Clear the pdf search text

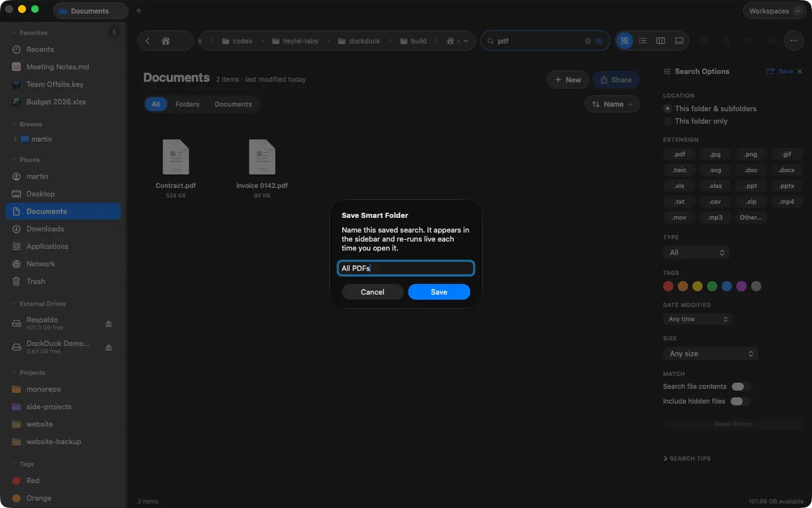[588, 41]
